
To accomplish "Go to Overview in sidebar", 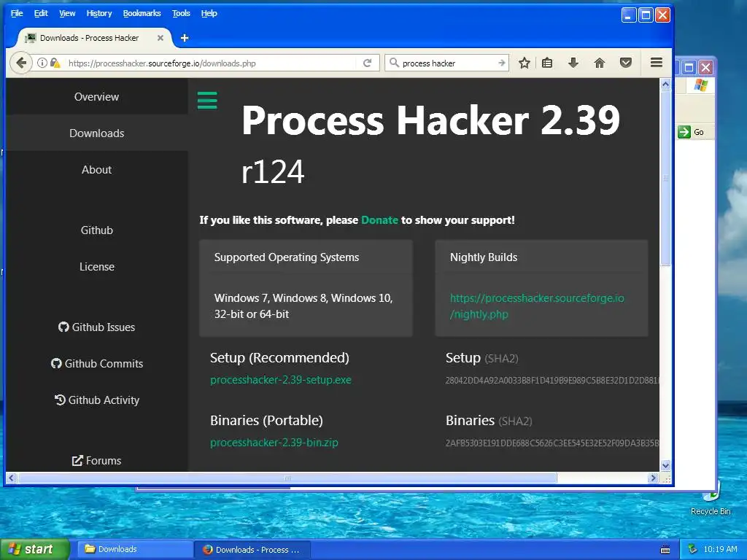I will pos(97,97).
